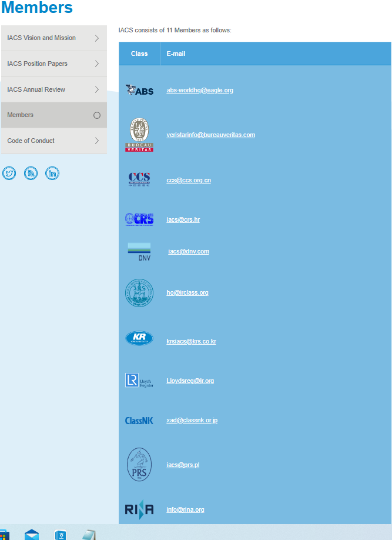Open the blue book app in the taskbar

[60, 535]
